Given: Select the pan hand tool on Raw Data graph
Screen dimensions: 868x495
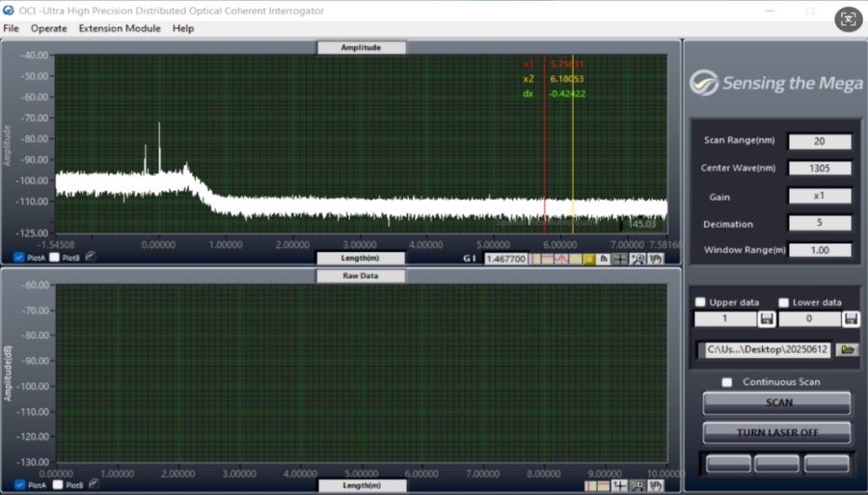Looking at the screenshot, I should tap(656, 484).
